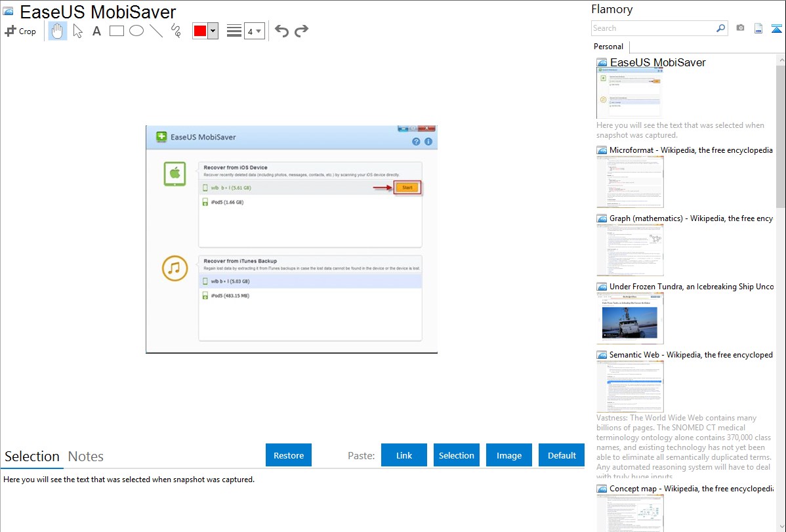Choose the Text annotation tool

click(96, 31)
